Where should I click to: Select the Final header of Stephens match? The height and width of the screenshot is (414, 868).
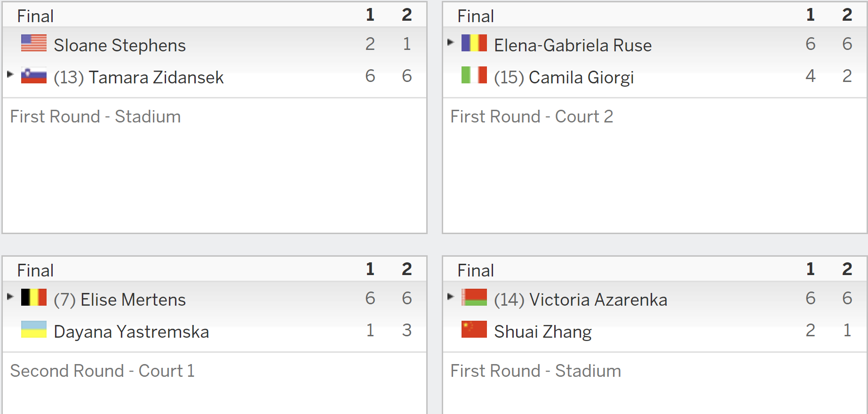coord(35,16)
